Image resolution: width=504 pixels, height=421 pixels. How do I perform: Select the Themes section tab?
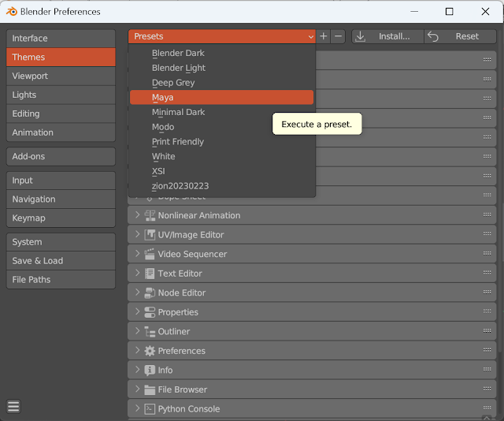tap(61, 57)
